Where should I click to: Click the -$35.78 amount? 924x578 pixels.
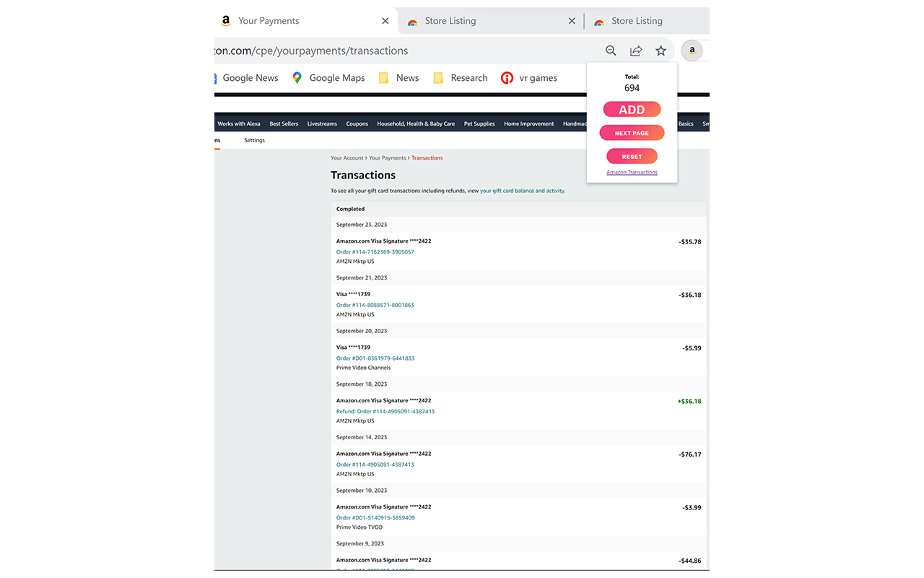coord(690,241)
